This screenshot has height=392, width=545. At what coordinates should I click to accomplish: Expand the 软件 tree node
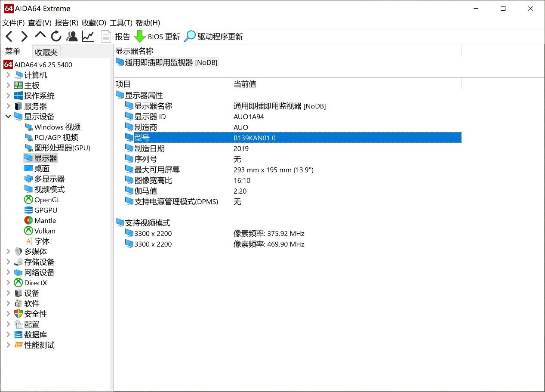pyautogui.click(x=8, y=303)
